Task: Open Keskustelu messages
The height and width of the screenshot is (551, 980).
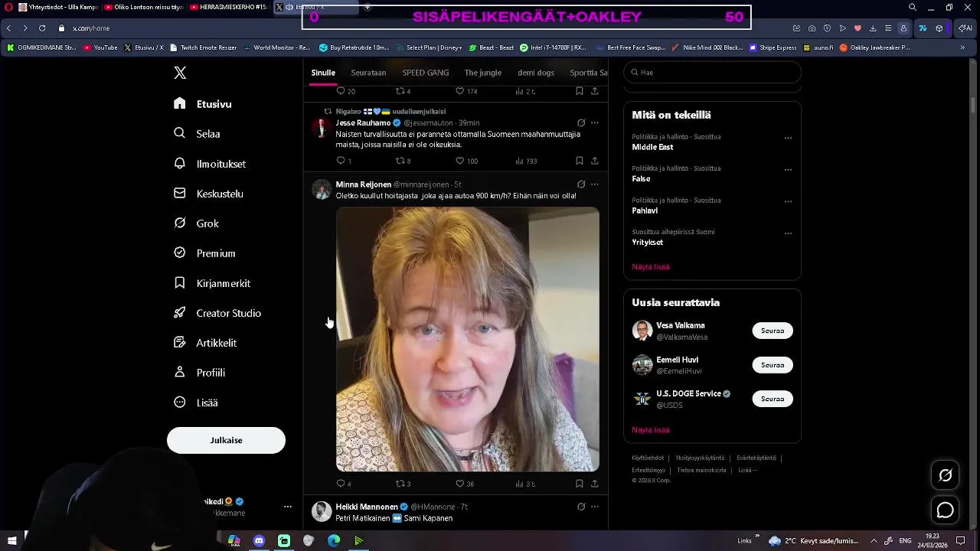Action: 208,194
